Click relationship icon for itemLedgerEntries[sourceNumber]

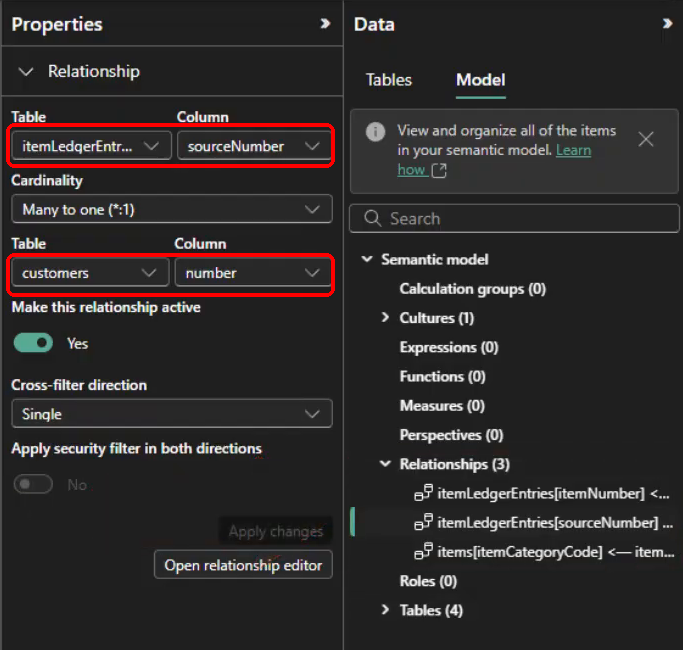[423, 522]
